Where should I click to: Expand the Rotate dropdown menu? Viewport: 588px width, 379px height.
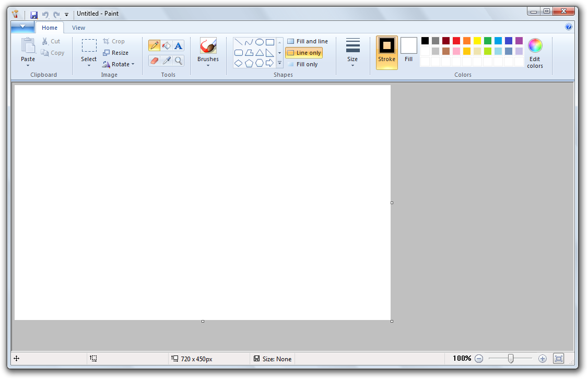pyautogui.click(x=119, y=64)
